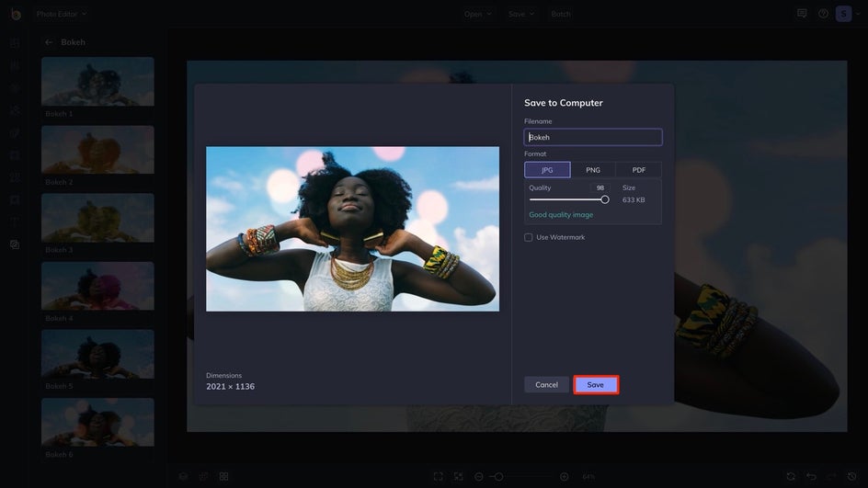Open the Touch Up sidebar icon

coord(15,87)
